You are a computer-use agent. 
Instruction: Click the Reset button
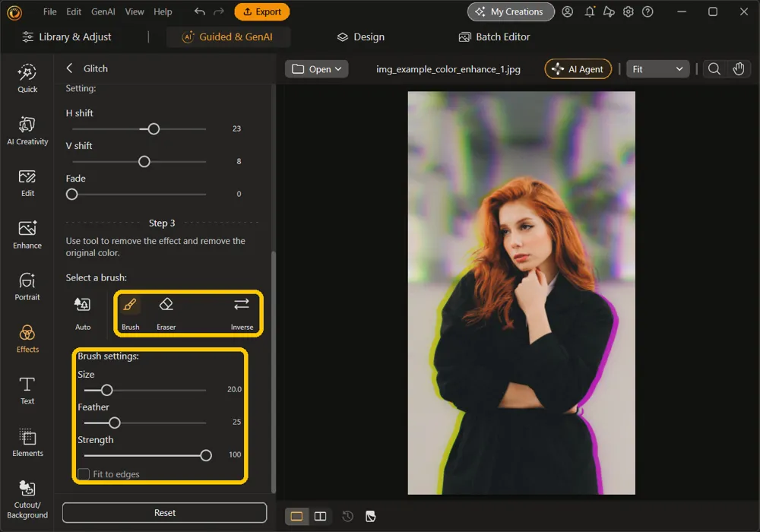pyautogui.click(x=164, y=512)
